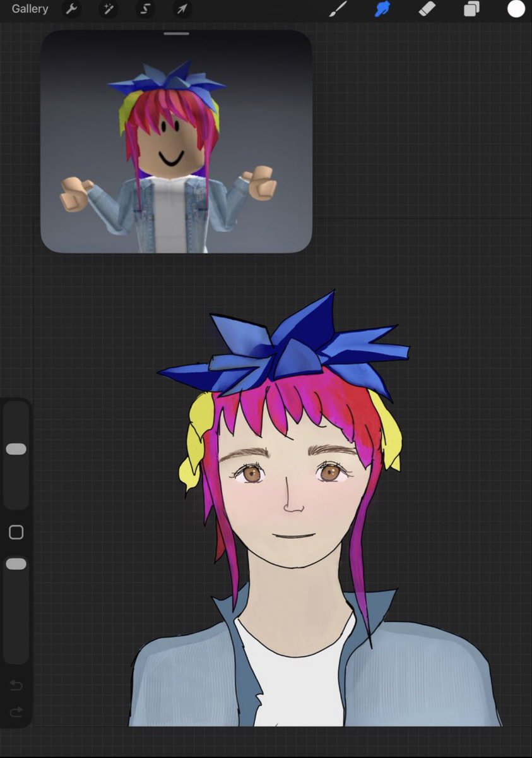Select the Transform arrow tool
Viewport: 532px width, 758px height.
(x=182, y=9)
